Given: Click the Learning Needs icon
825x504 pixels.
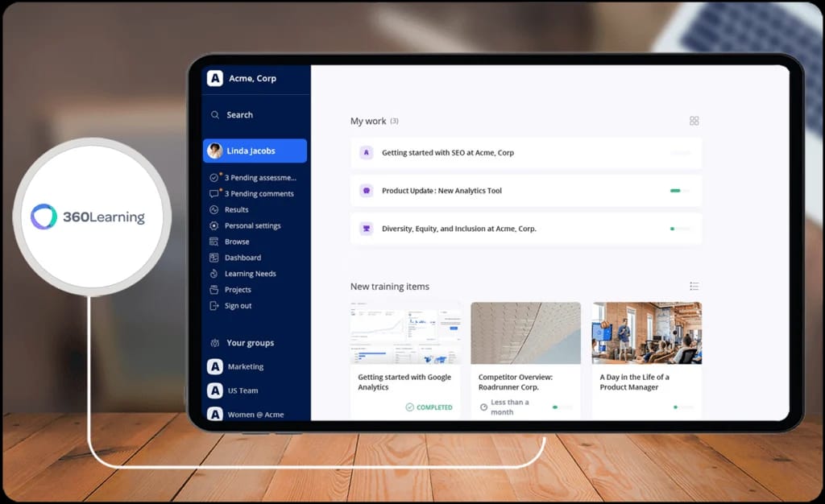Looking at the screenshot, I should coord(214,274).
